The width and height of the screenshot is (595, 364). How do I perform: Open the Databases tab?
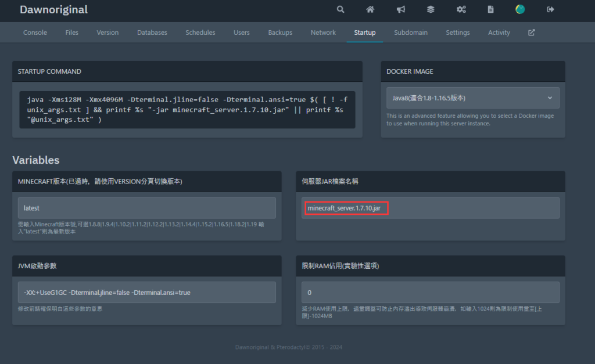pos(152,33)
